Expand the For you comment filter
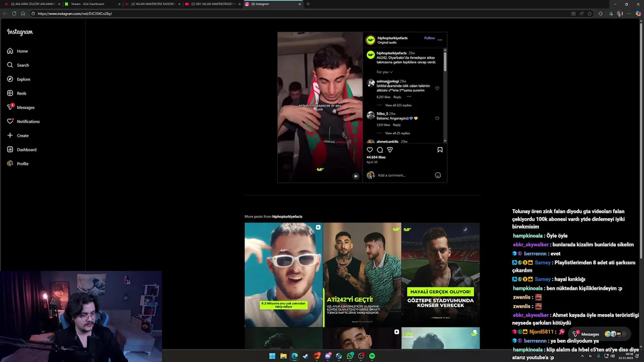This screenshot has height=362, width=644. 384,72
